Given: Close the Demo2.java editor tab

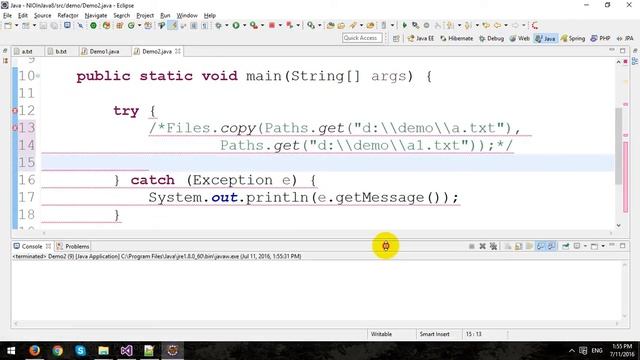Looking at the screenshot, I should coord(178,51).
